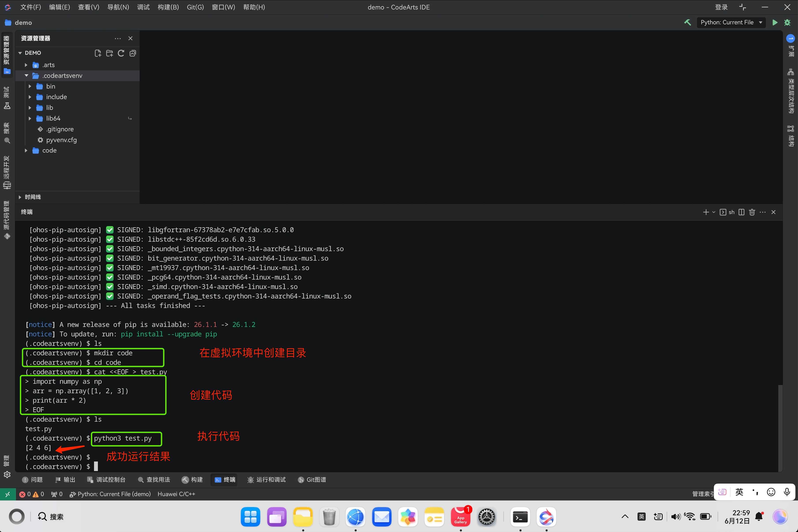Switch to the 运行和调试 tab

(266, 480)
